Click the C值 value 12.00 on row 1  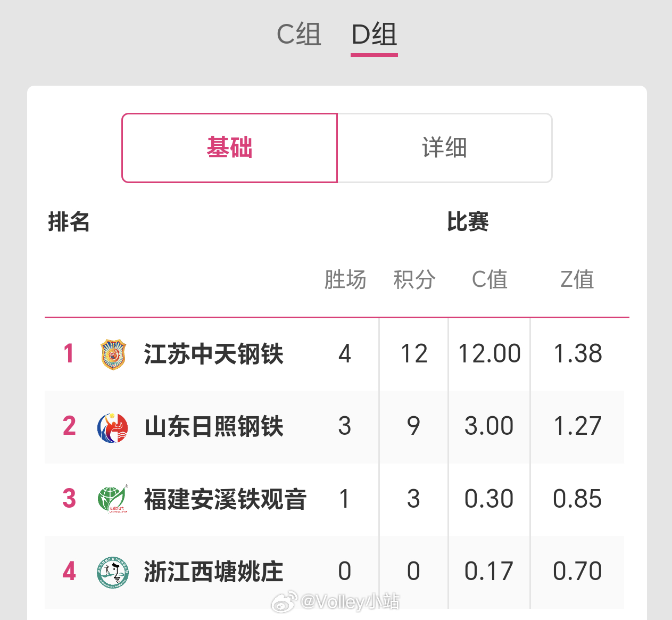[489, 354]
